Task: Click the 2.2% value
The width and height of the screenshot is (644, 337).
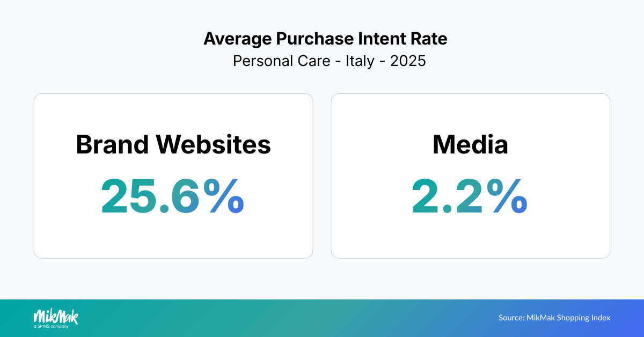Action: [470, 196]
